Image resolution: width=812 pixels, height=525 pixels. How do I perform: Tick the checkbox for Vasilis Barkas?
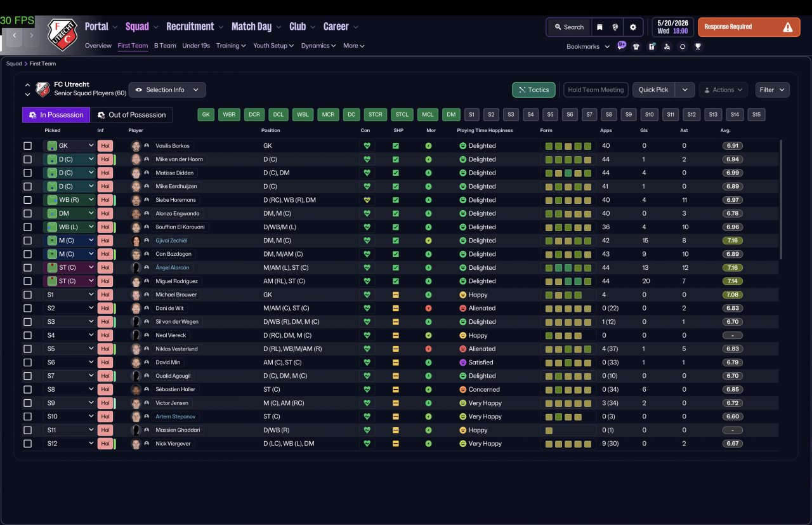(x=27, y=145)
